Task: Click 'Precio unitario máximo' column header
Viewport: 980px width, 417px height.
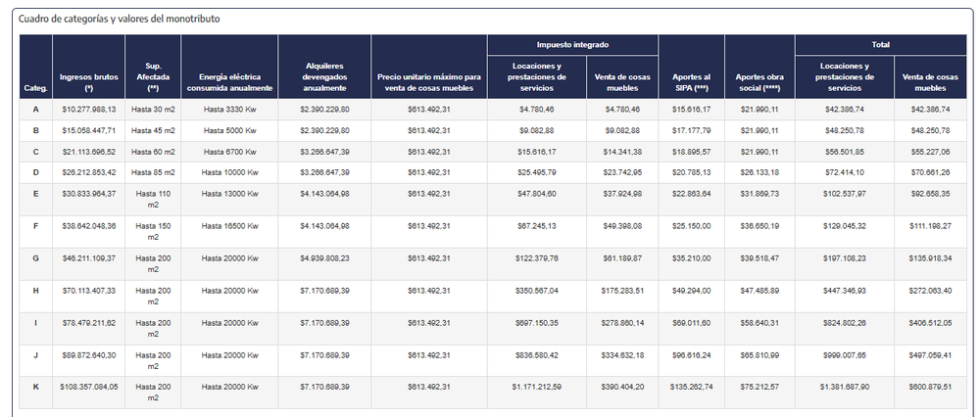Action: coord(429,82)
